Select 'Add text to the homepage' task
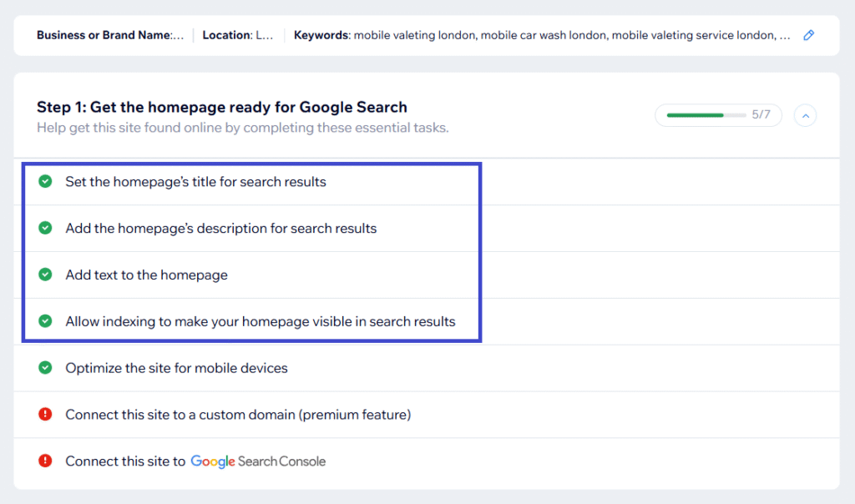 coord(146,275)
